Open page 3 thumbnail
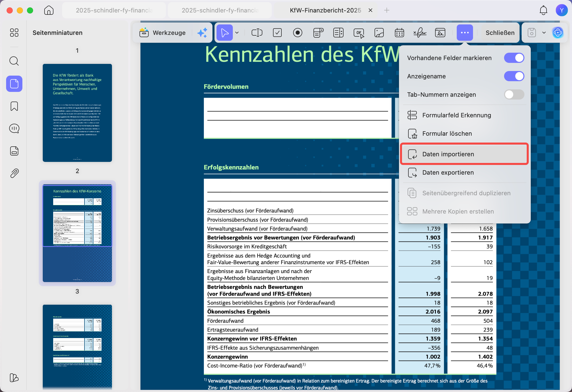 coord(77,347)
